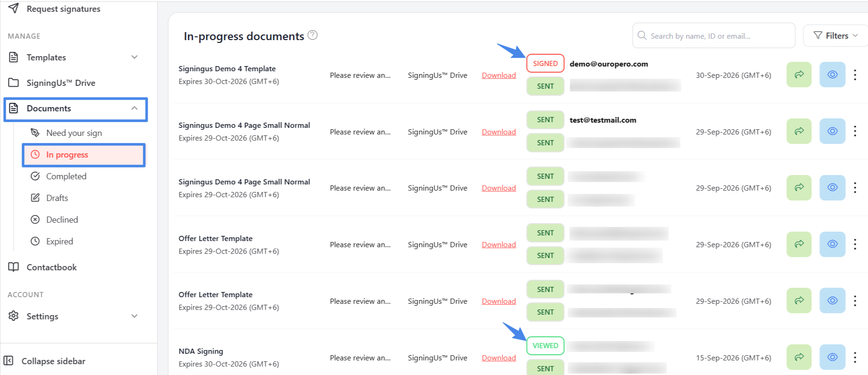The width and height of the screenshot is (868, 375).
Task: Open Request signatures paper-plane item
Action: 54,9
